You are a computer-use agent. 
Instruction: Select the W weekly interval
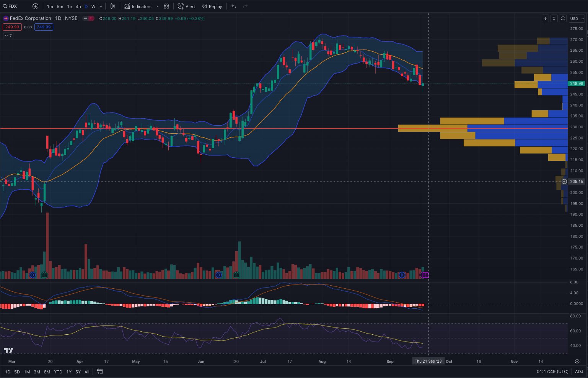coord(93,7)
